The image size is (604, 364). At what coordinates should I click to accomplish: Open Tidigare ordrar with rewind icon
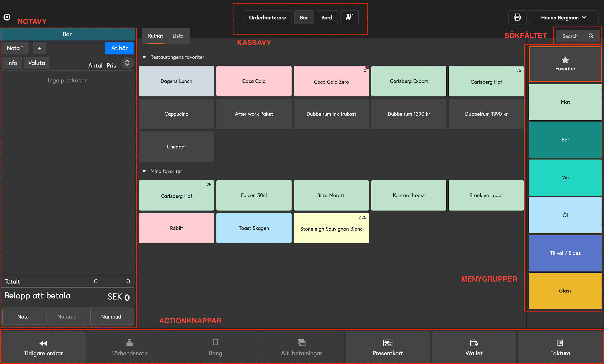[43, 347]
